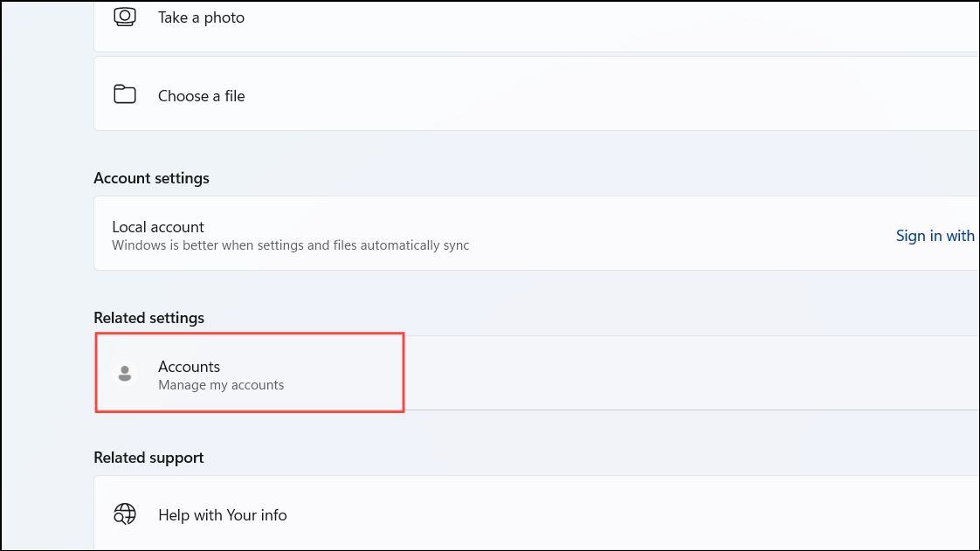980x551 pixels.
Task: Click the camera icon next to Take a photo
Action: click(125, 17)
